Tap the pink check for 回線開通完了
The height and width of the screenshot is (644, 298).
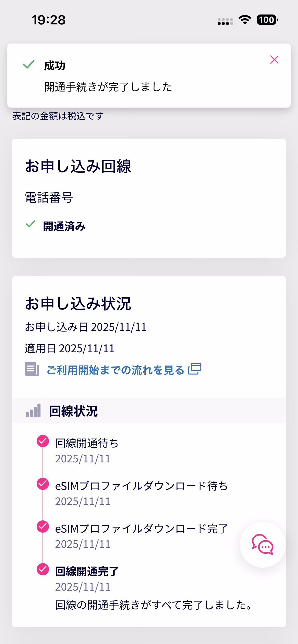coord(43,569)
